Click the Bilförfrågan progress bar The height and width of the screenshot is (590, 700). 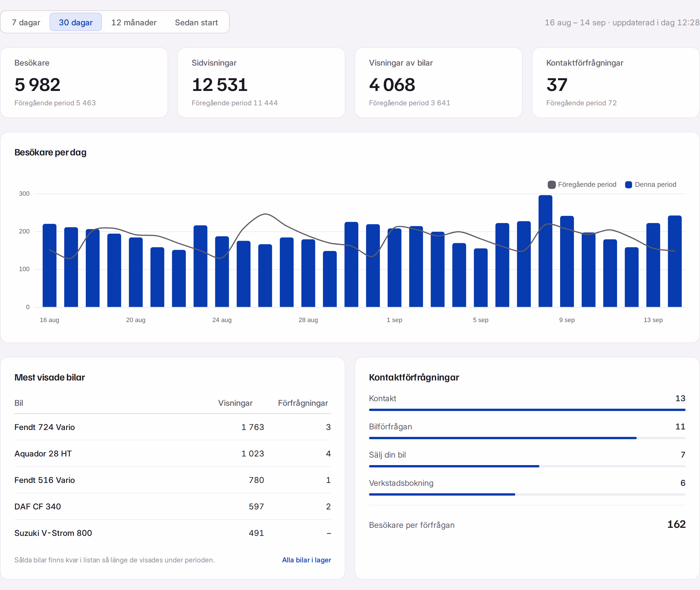[527, 438]
